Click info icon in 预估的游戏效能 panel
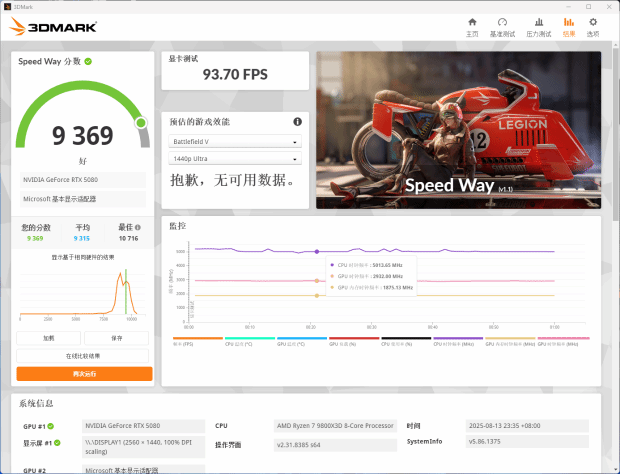Screen dimensions: 620x474 297,122
